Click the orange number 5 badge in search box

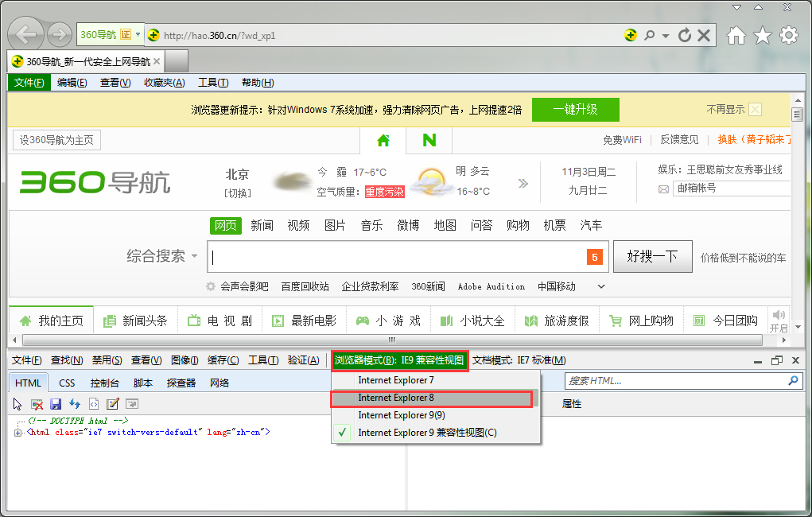click(x=595, y=257)
